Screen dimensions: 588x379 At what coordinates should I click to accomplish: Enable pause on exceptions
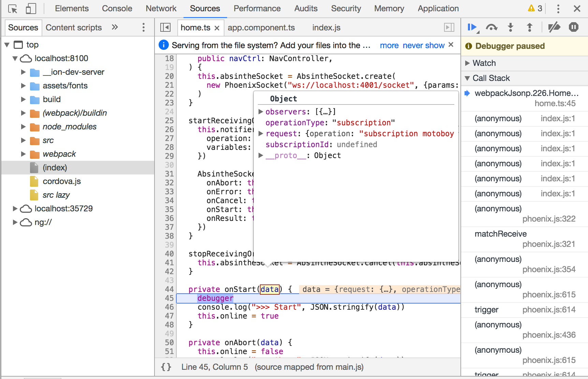(x=574, y=27)
